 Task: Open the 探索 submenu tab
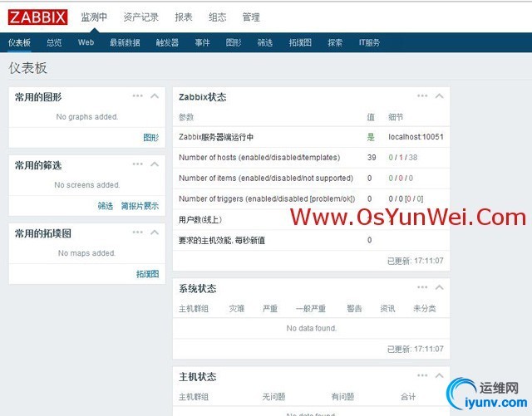(335, 42)
